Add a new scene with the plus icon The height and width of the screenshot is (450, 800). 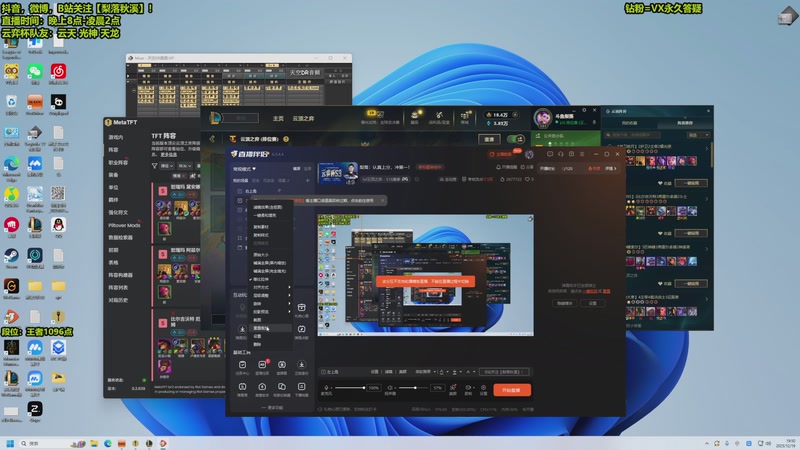[307, 180]
